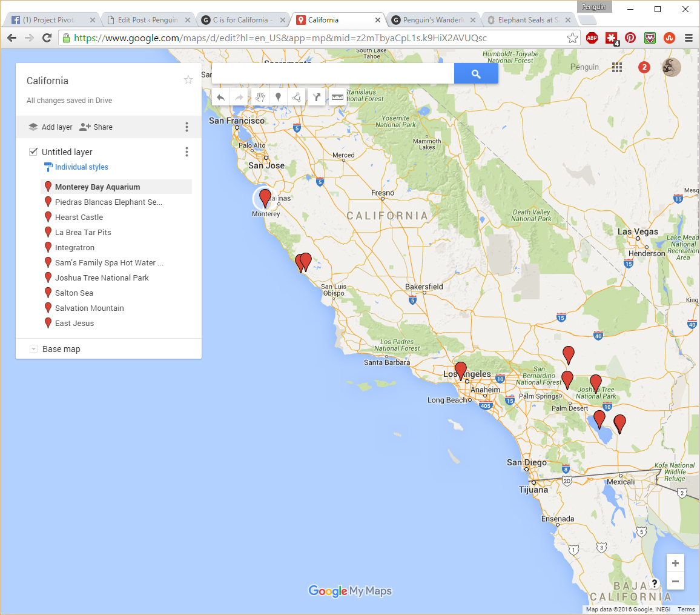The image size is (700, 615).
Task: Select East Jesus in list
Action: tap(116, 324)
